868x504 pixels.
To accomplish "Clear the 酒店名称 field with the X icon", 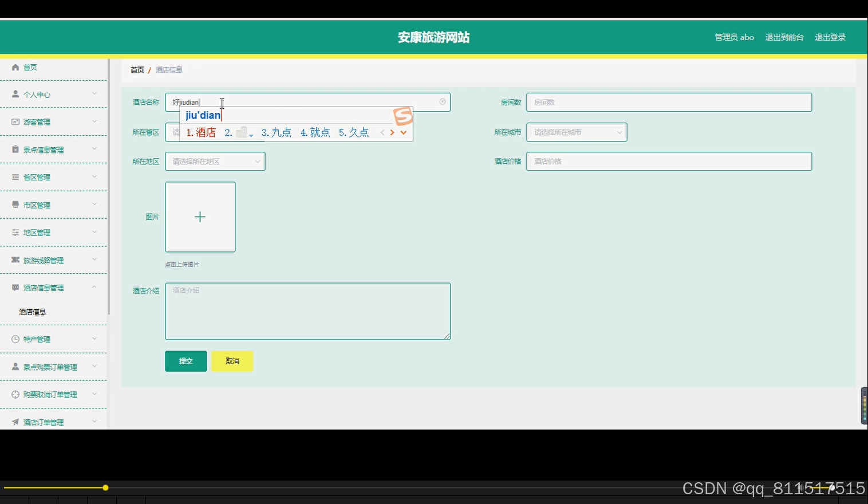I will point(443,101).
